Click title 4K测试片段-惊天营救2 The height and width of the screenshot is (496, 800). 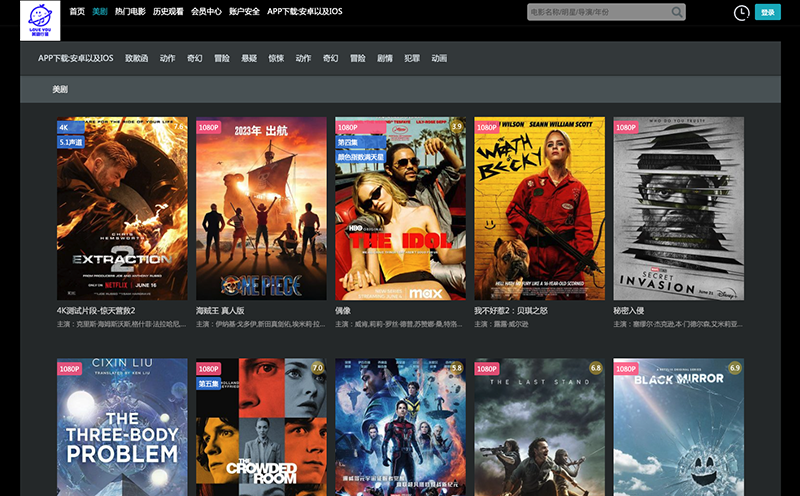tap(96, 311)
